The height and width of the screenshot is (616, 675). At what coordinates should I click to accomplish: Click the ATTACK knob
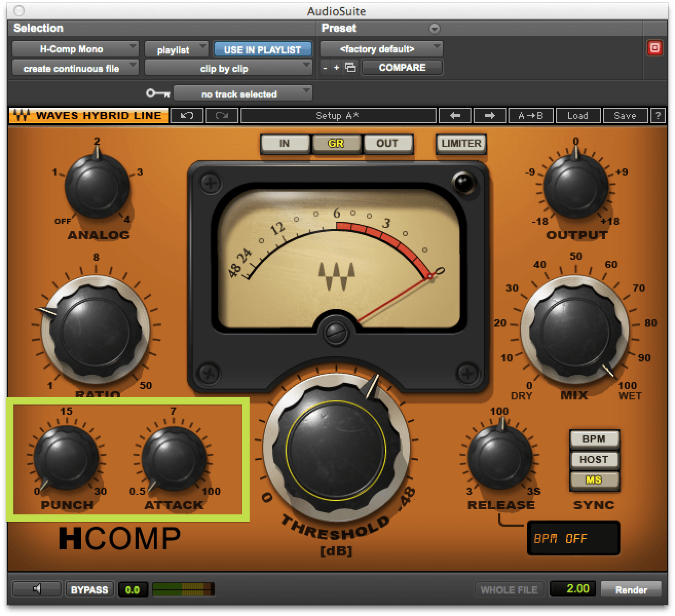pyautogui.click(x=174, y=458)
